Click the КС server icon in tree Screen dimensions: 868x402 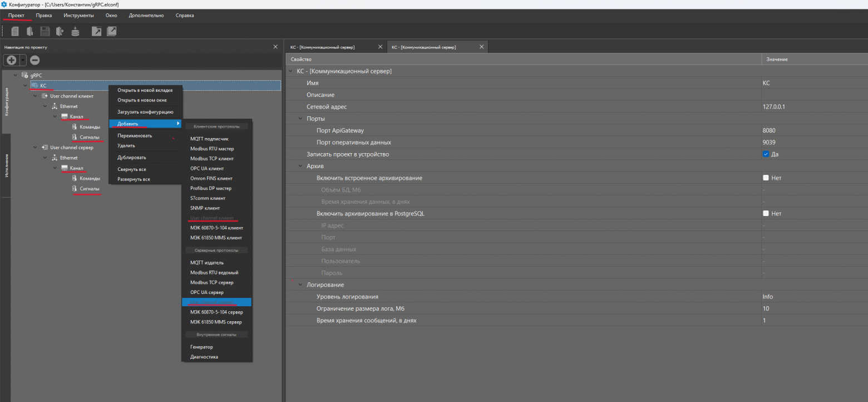(34, 85)
